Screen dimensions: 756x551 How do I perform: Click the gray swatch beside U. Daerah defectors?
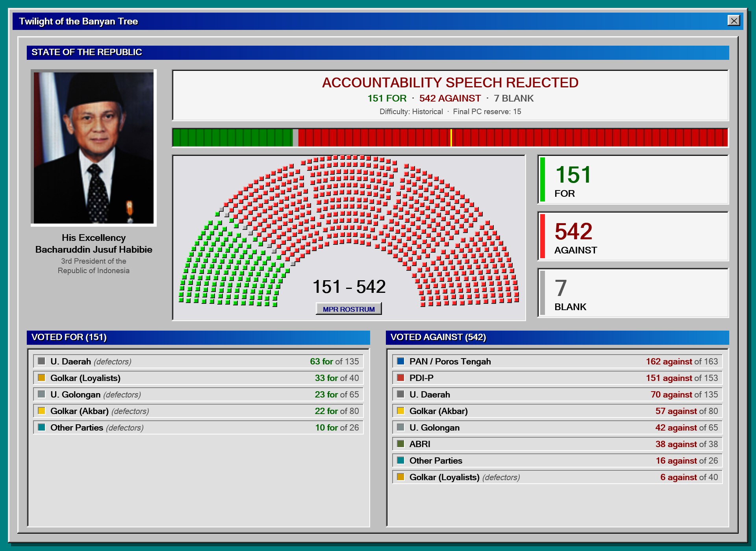41,361
